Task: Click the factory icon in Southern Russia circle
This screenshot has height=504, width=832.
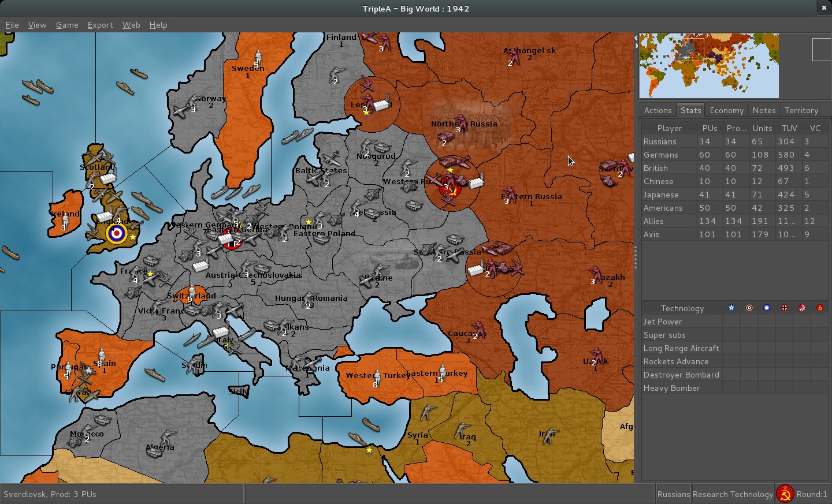Action: [x=476, y=268]
